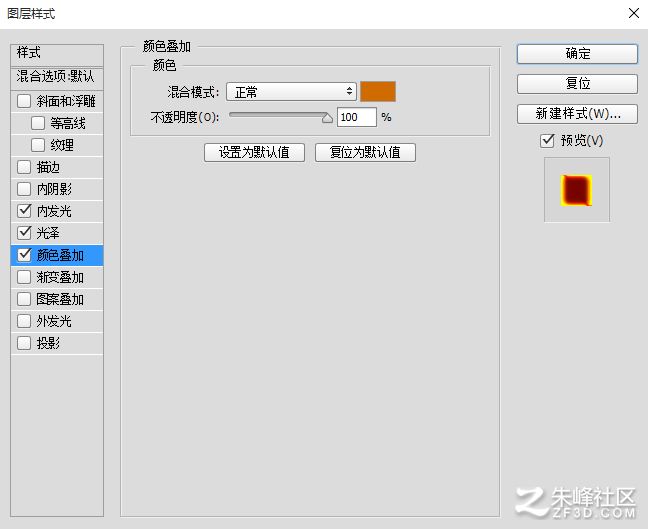Enable the 图案叠加 checkbox
The width and height of the screenshot is (648, 529).
pyautogui.click(x=24, y=299)
